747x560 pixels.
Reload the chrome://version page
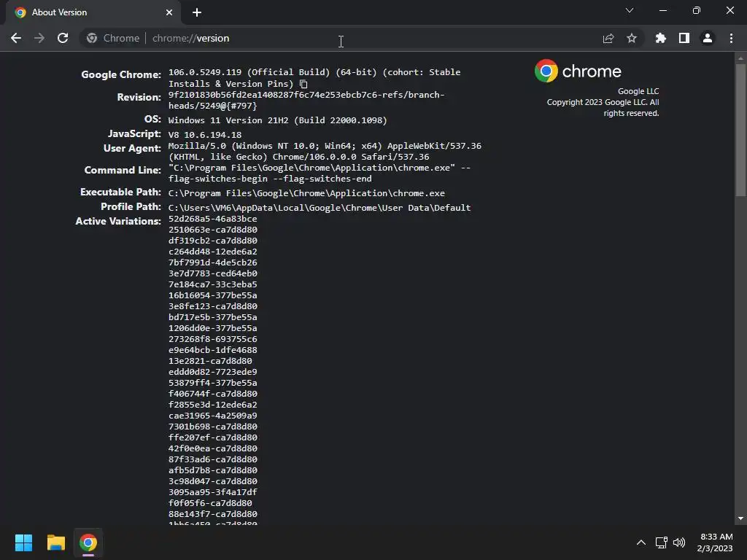pyautogui.click(x=63, y=38)
